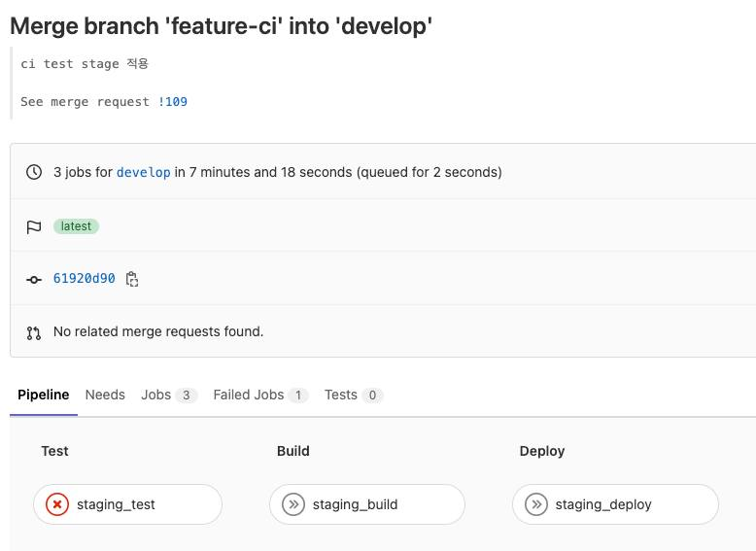756x551 pixels.
Task: Switch to the Needs tab
Action: coord(105,395)
